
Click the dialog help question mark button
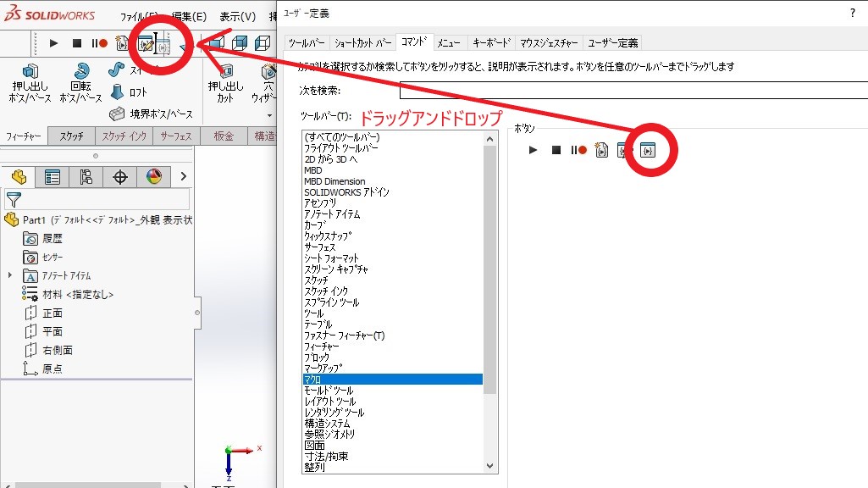click(852, 14)
